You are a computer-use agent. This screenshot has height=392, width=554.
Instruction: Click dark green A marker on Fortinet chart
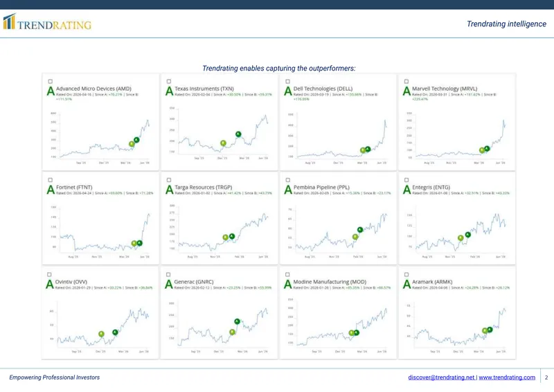coord(140,243)
